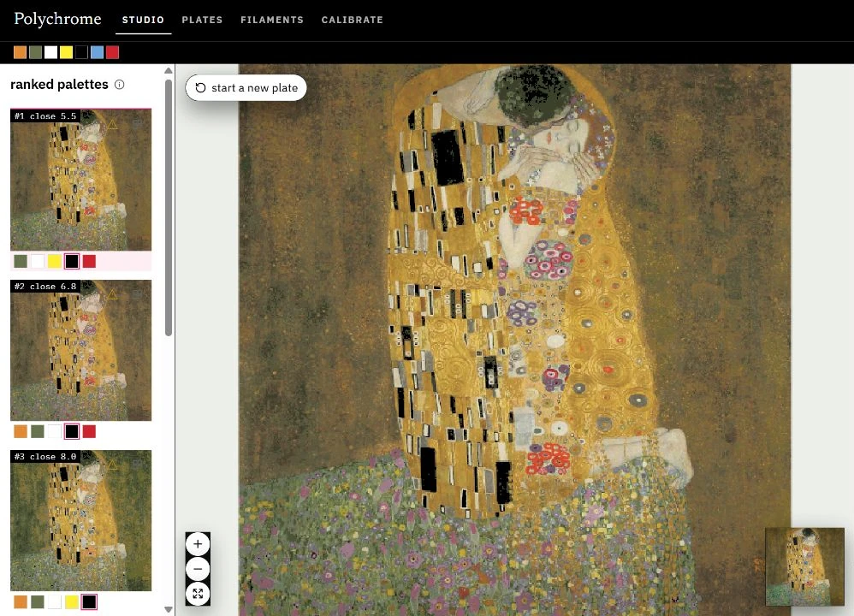Pick the red swatch under palette #1
Viewport: 854px width, 616px height.
coord(89,262)
